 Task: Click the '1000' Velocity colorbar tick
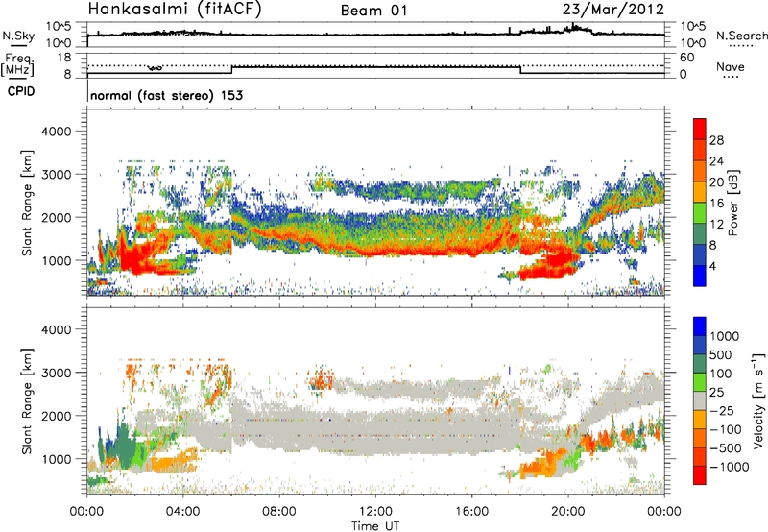coord(724,336)
